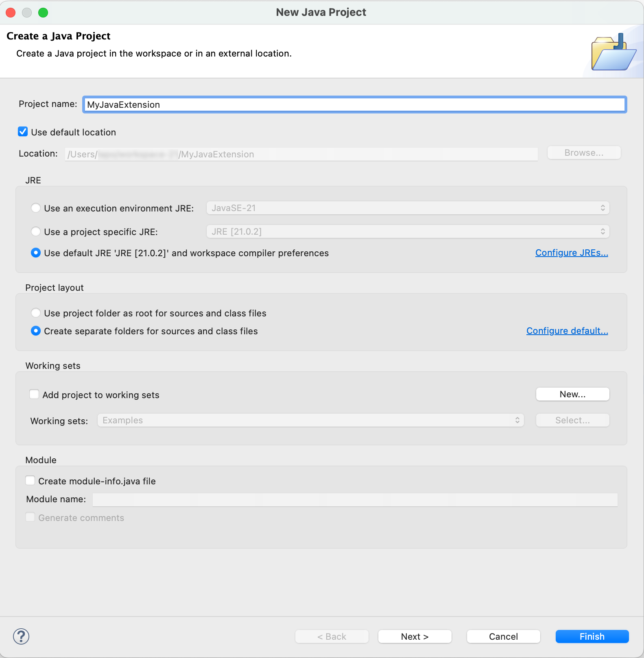This screenshot has width=644, height=658.
Task: Select Use project folder as root option
Action: point(36,313)
